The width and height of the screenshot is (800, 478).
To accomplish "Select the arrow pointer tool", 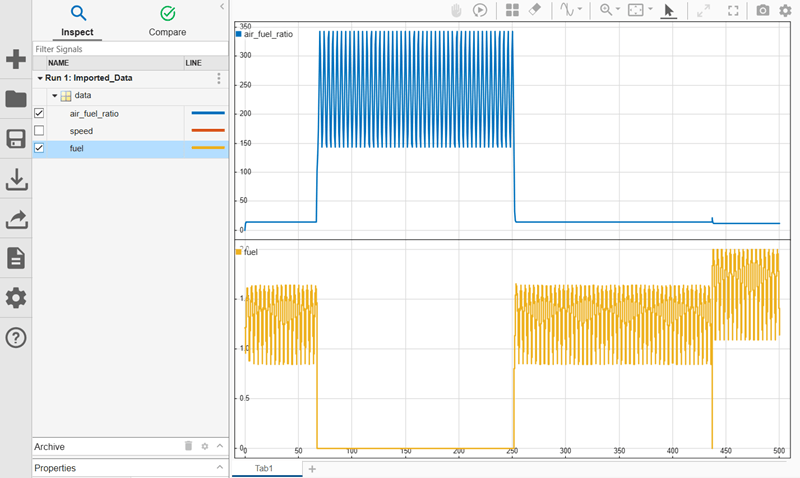I will [668, 11].
